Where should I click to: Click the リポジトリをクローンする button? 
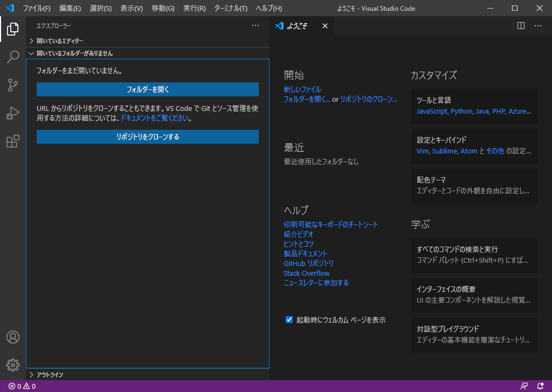tap(147, 137)
